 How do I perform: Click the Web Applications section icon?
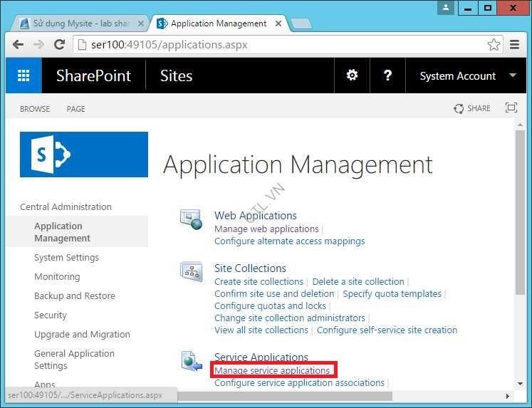point(192,219)
